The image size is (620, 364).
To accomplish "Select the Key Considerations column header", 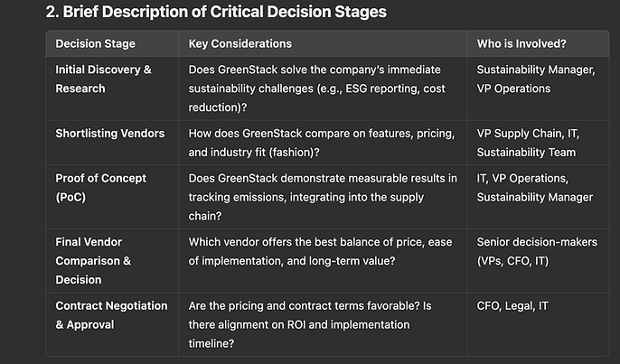I will click(240, 43).
